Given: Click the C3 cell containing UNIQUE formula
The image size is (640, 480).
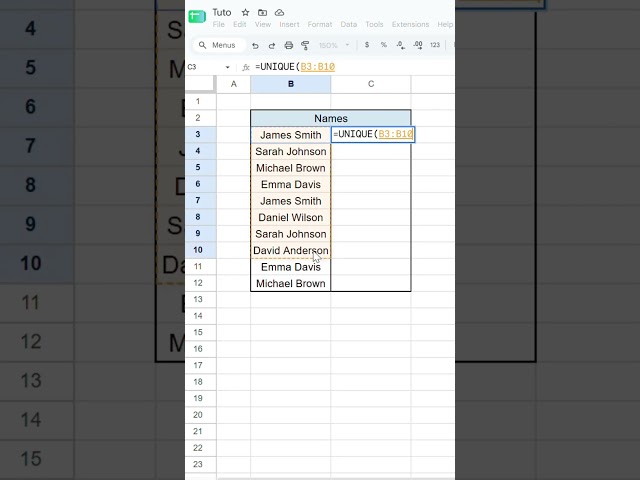Looking at the screenshot, I should (373, 134).
